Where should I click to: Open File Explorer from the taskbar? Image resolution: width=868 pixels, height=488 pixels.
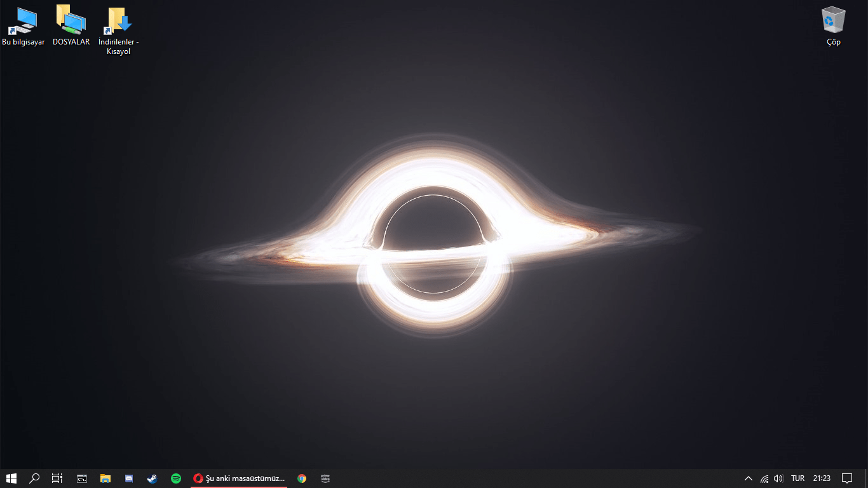click(x=105, y=478)
